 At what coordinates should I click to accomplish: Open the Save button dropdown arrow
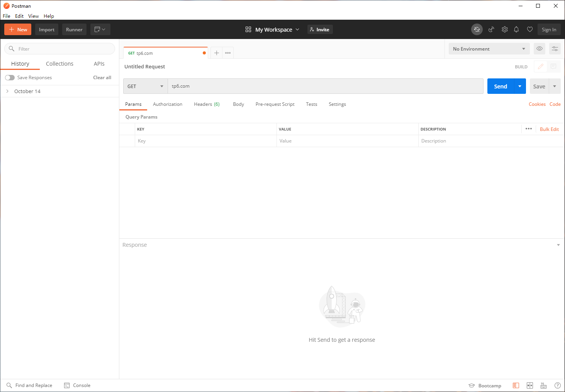click(555, 86)
